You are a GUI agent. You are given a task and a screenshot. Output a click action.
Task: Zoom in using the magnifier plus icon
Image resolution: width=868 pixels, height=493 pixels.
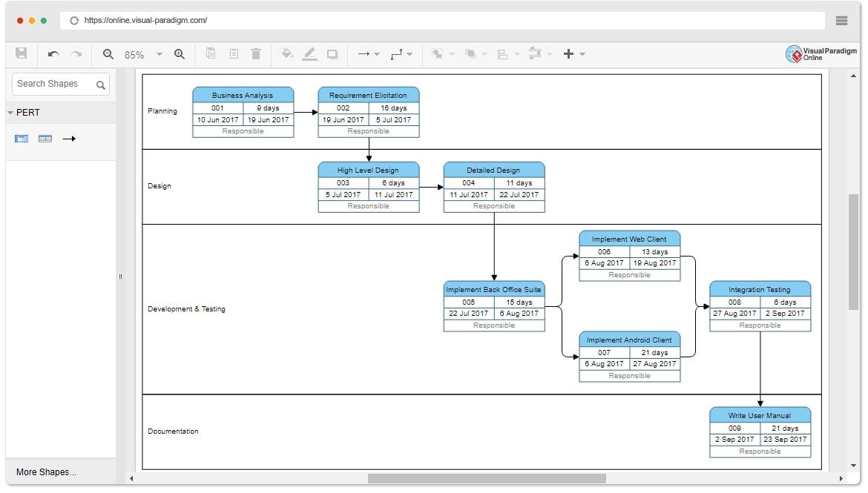coord(180,54)
